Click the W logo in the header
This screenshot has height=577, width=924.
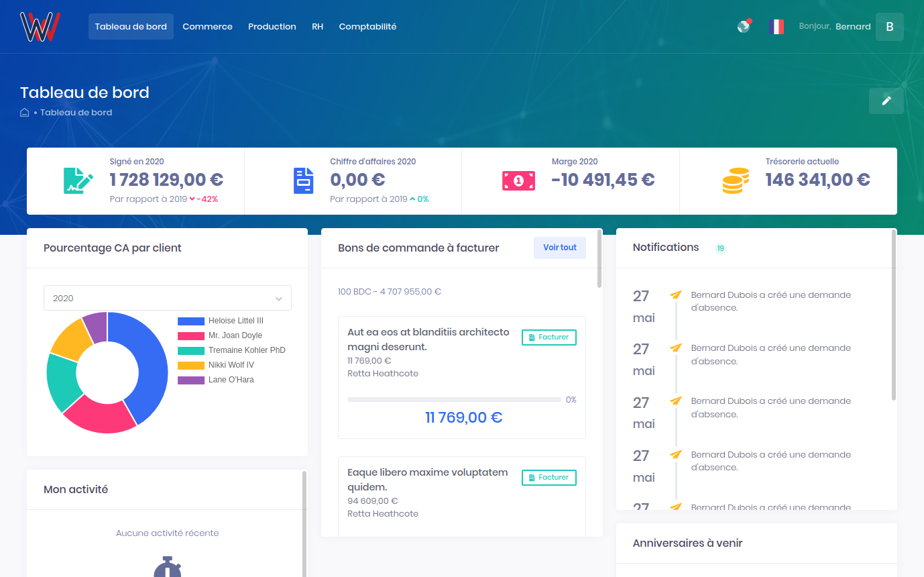(x=40, y=27)
